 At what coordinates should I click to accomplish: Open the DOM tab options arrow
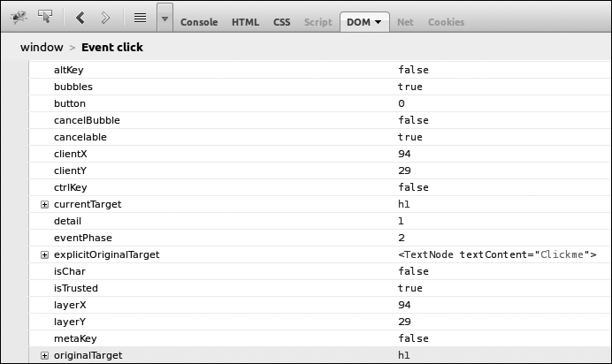[379, 22]
